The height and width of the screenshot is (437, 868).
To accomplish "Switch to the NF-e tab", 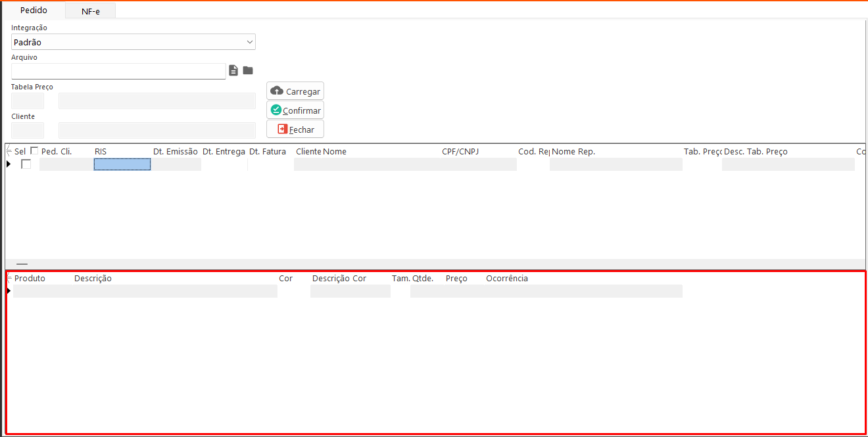I will click(91, 11).
